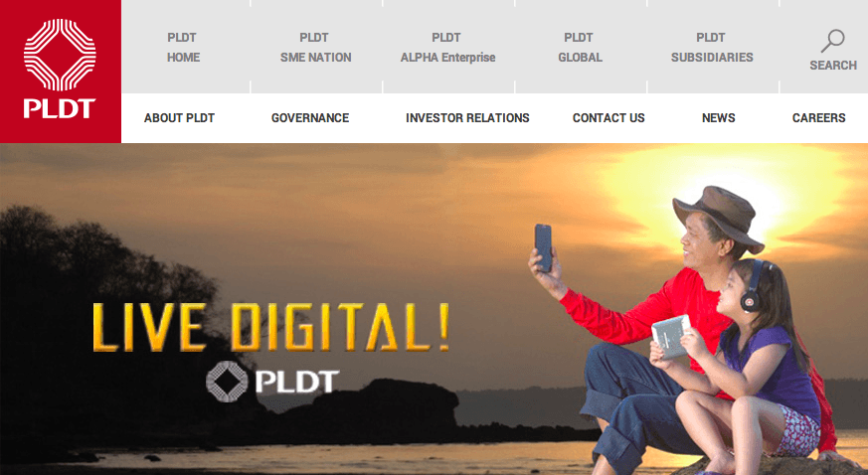The width and height of the screenshot is (868, 475).
Task: Open PLDT GLOBAL link
Action: (580, 48)
